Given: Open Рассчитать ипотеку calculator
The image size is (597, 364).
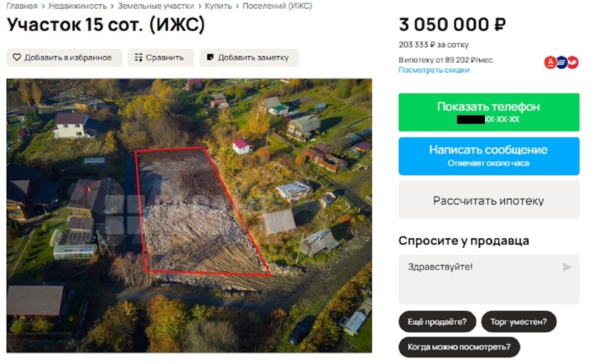Looking at the screenshot, I should click(489, 201).
